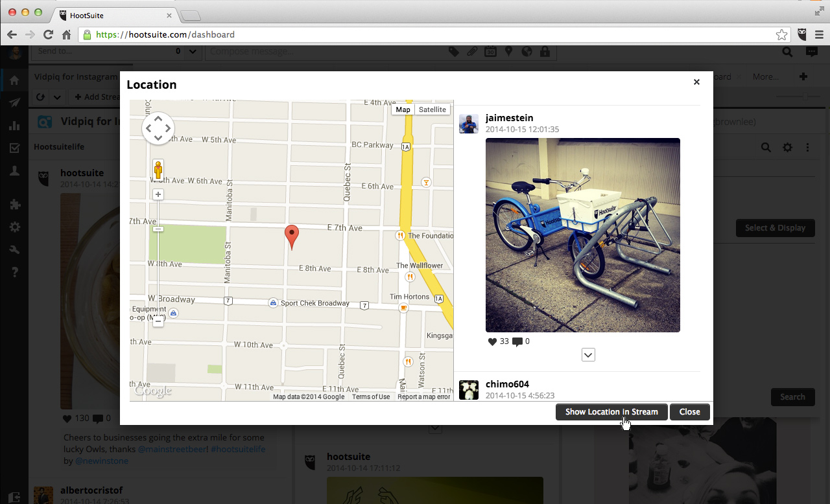Click the plus icon to add a tab

click(803, 76)
